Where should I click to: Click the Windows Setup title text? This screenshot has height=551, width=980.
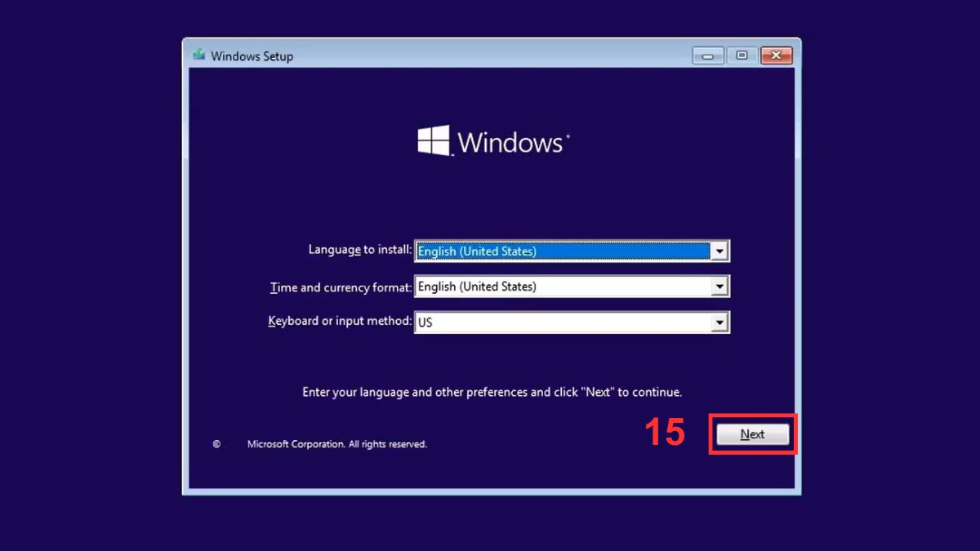(255, 56)
